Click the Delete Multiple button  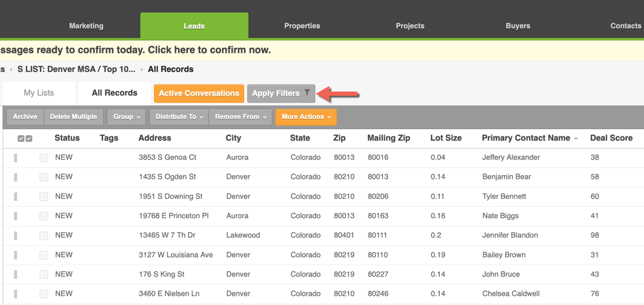tap(73, 117)
